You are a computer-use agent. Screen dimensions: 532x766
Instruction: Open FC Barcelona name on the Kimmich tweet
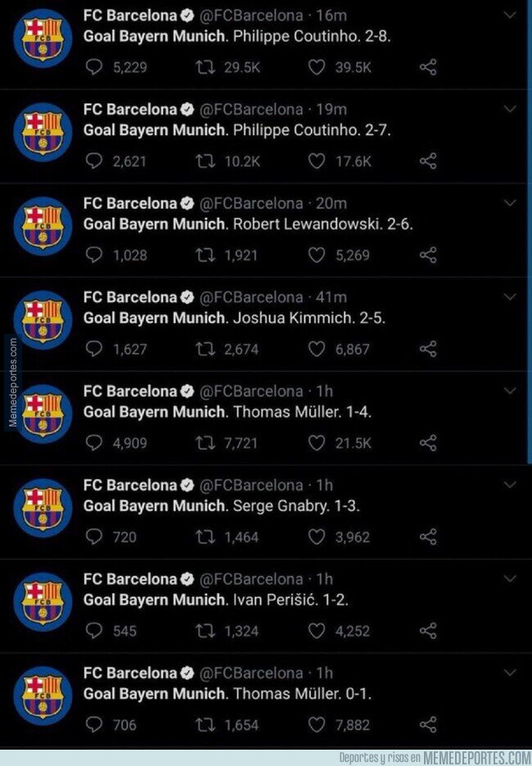pyautogui.click(x=130, y=297)
